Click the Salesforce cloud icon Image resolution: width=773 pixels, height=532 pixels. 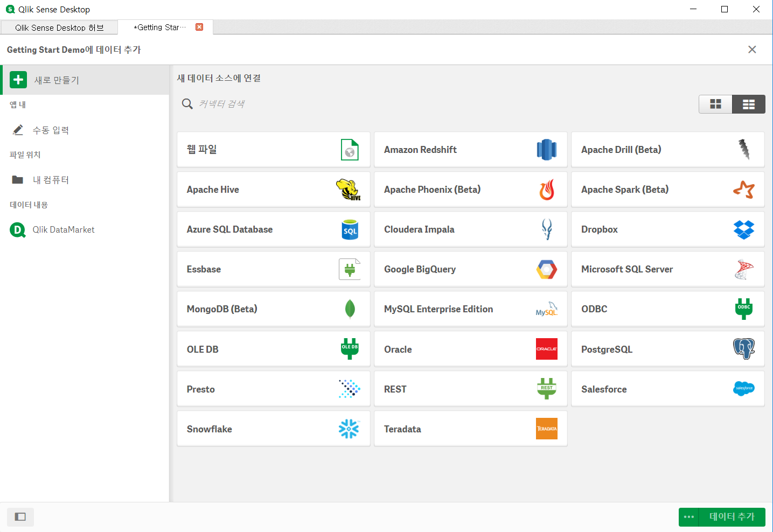pos(744,388)
